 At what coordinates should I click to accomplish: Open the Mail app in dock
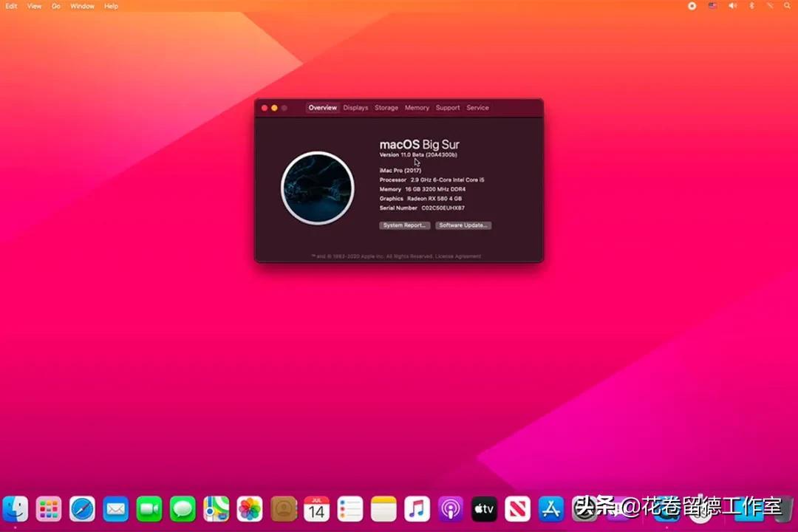click(x=115, y=508)
